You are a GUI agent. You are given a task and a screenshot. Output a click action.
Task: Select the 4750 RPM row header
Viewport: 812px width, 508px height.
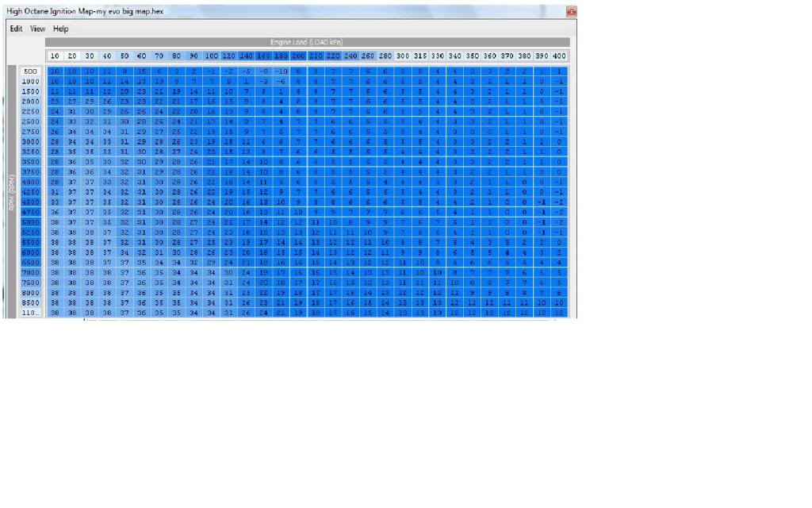click(31, 212)
